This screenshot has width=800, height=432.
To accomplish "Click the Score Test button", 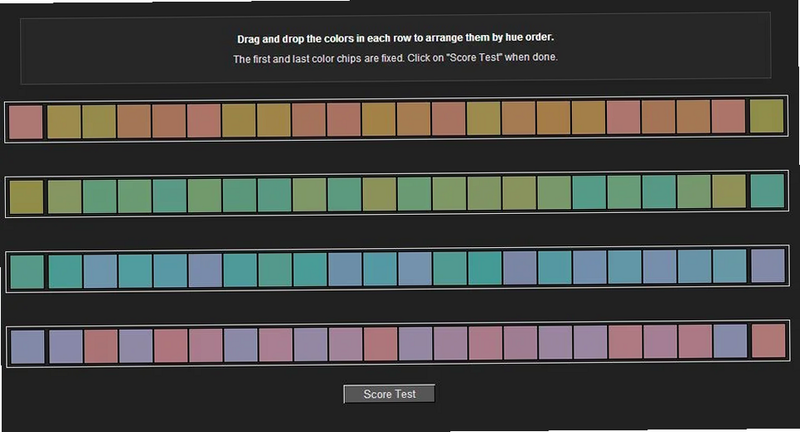I will (x=389, y=394).
